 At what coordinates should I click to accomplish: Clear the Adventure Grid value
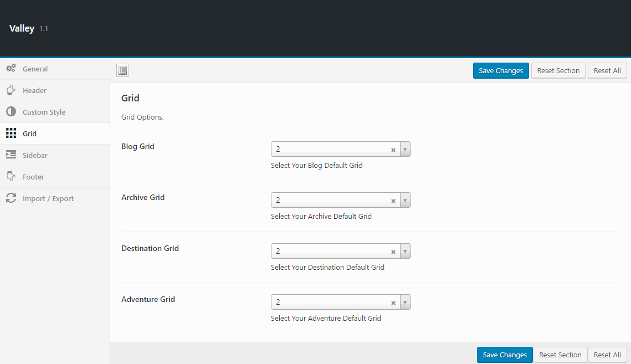[393, 303]
